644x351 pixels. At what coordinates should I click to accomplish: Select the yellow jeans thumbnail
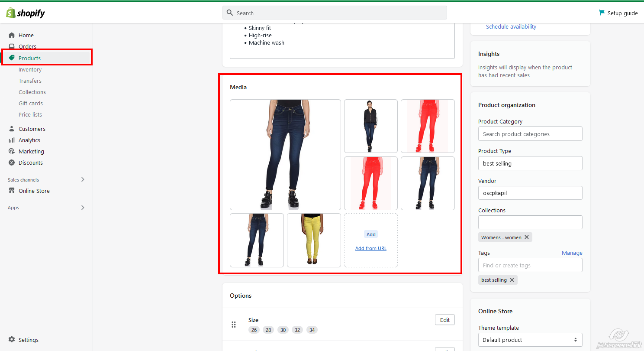pos(314,240)
